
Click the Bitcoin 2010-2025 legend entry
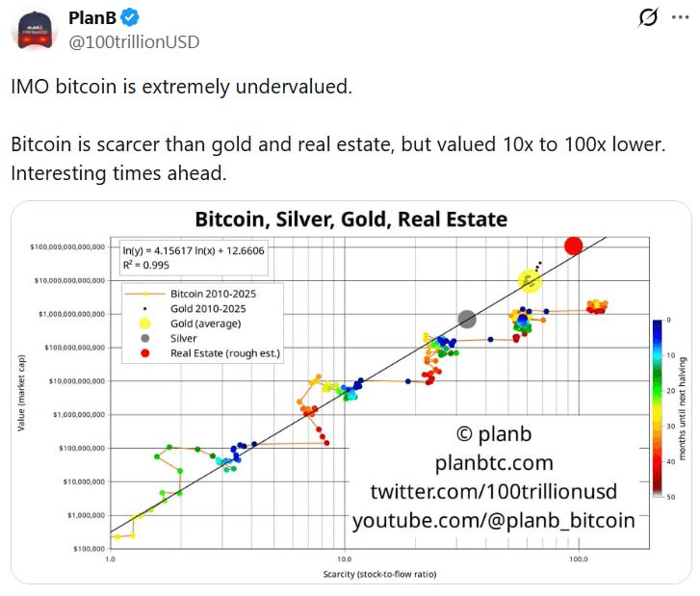212,293
